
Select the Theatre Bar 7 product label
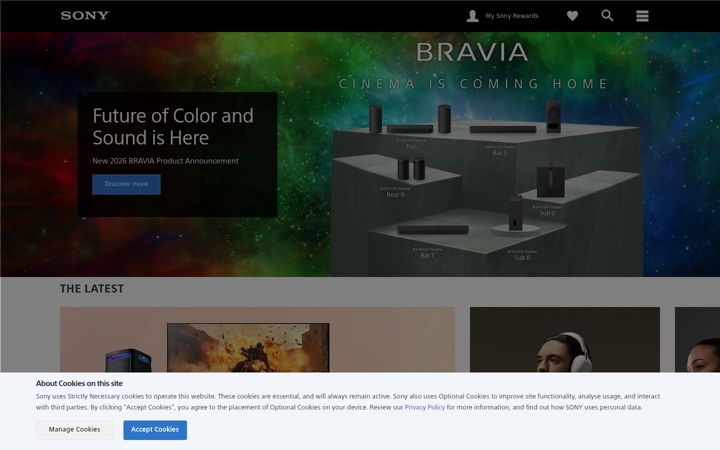point(428,253)
